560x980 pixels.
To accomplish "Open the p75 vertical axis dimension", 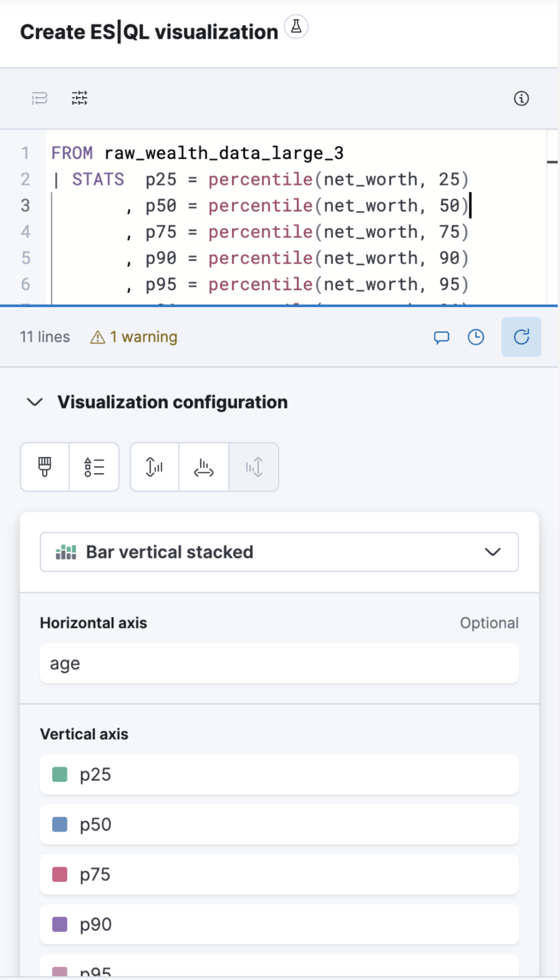I will point(279,874).
